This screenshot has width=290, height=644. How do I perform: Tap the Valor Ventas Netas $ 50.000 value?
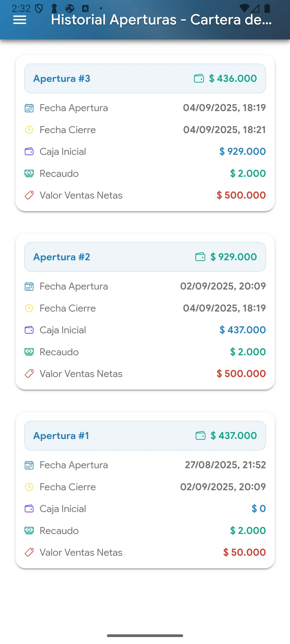tap(244, 552)
